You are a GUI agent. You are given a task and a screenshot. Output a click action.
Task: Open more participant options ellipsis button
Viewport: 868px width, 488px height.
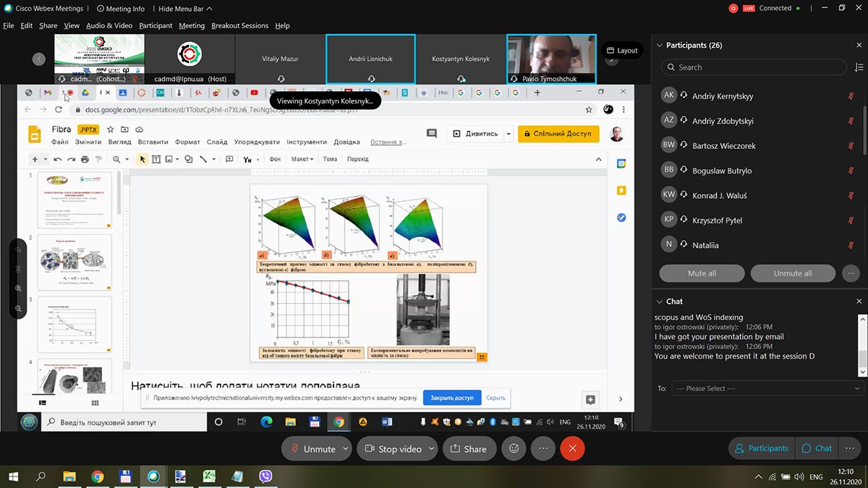coord(851,273)
